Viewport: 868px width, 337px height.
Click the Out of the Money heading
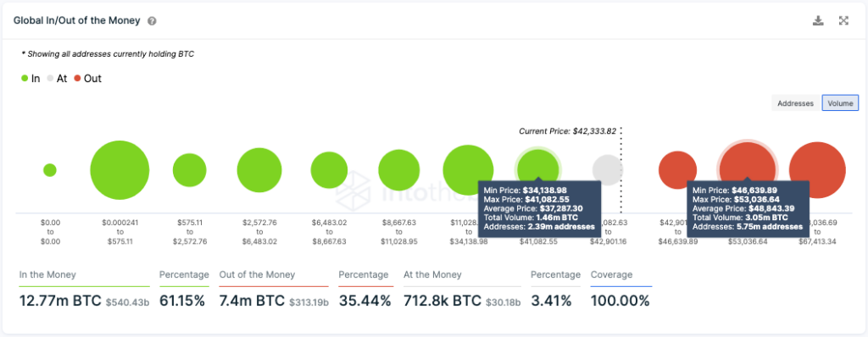(258, 274)
